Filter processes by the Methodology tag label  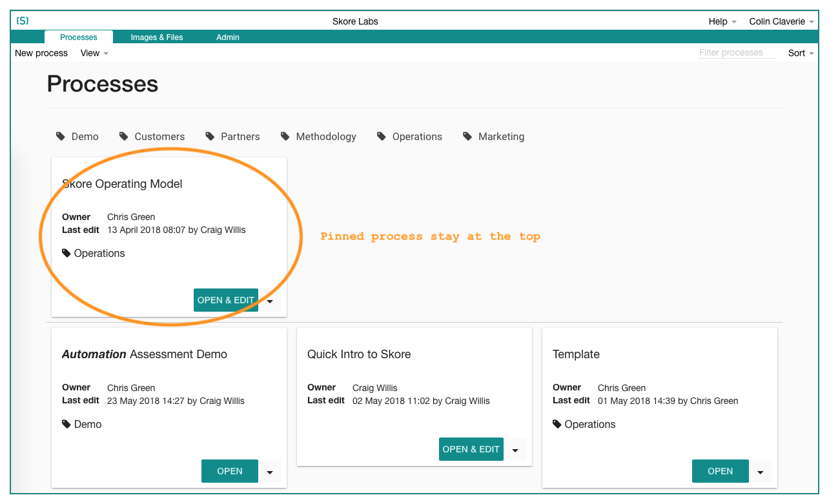(x=326, y=137)
